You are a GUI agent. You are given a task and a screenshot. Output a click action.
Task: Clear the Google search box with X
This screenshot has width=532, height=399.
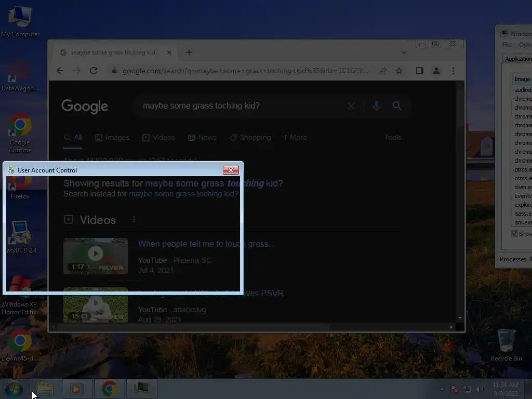point(351,106)
